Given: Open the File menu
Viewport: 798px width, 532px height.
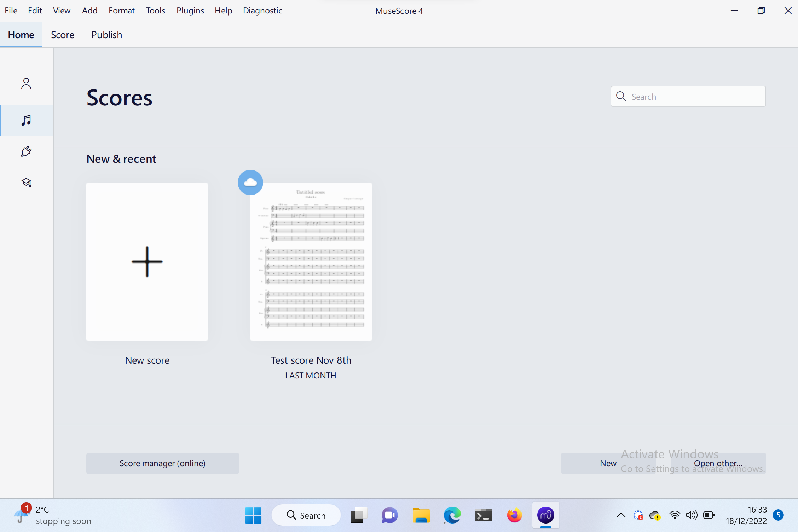Looking at the screenshot, I should coord(11,11).
